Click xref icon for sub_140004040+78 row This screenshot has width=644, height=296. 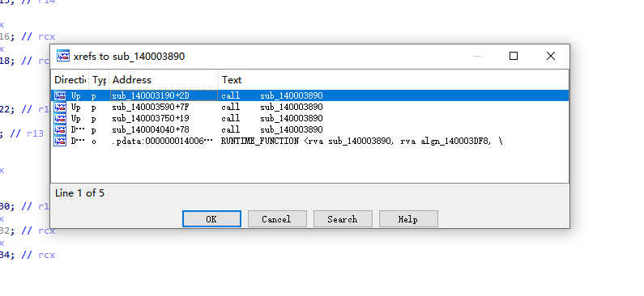click(x=60, y=130)
